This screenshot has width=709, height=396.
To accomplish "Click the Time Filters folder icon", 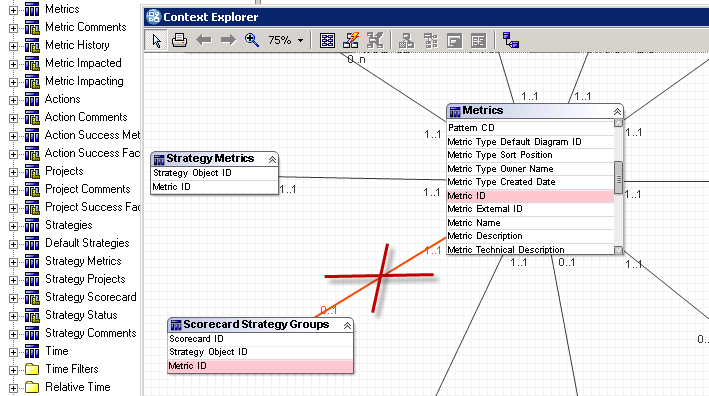I will pyautogui.click(x=32, y=369).
